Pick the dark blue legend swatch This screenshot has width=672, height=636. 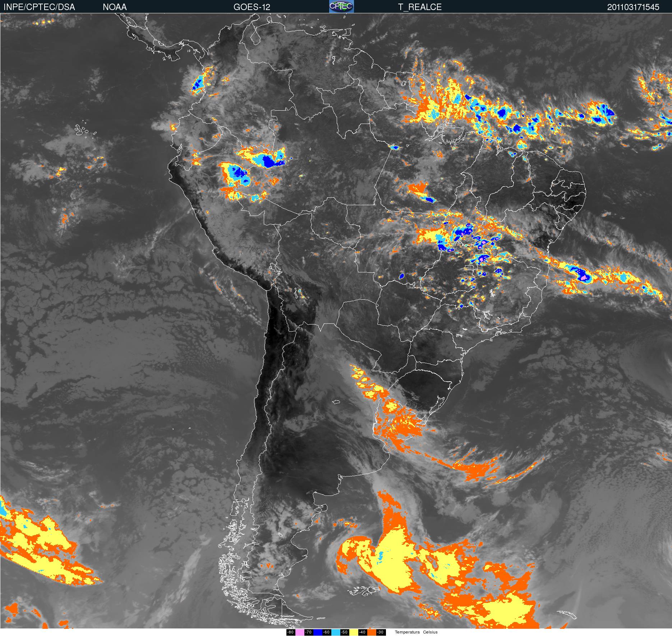point(318,632)
